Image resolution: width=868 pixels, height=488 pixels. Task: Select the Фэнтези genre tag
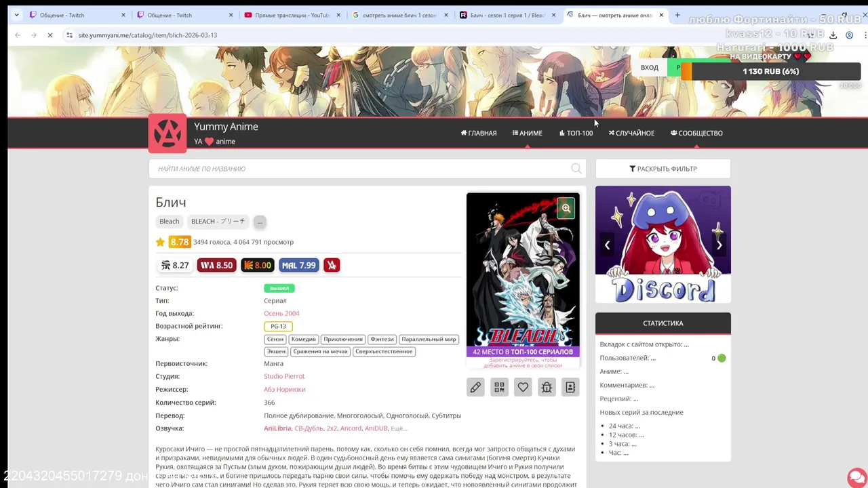tap(382, 339)
